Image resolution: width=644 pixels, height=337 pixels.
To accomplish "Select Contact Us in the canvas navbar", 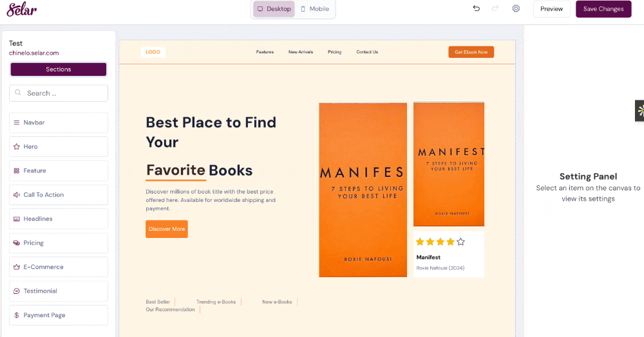I will (x=367, y=52).
